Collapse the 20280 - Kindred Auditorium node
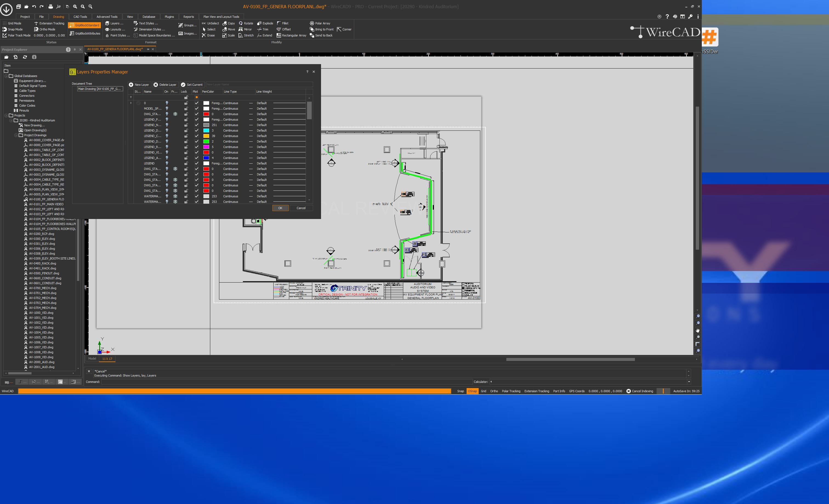 [x=11, y=120]
